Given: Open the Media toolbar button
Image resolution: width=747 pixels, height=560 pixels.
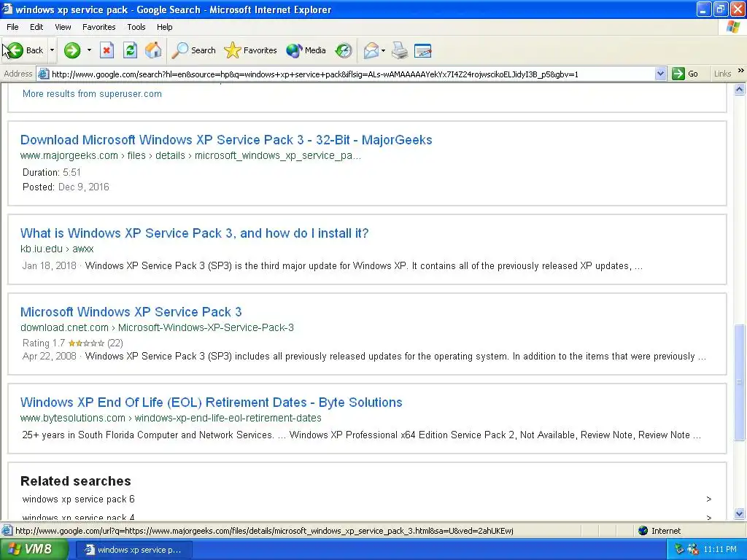Looking at the screenshot, I should pos(306,50).
